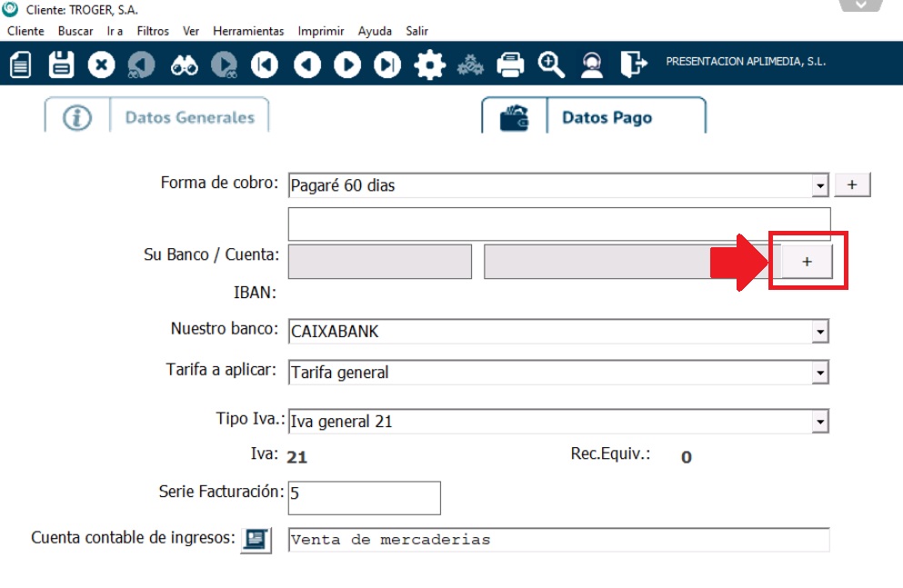
Task: Add bank account with highlighted plus button
Action: pyautogui.click(x=807, y=261)
